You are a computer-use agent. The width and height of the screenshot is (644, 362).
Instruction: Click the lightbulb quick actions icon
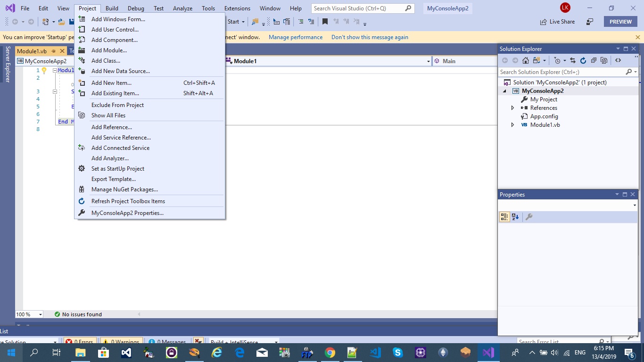click(44, 70)
